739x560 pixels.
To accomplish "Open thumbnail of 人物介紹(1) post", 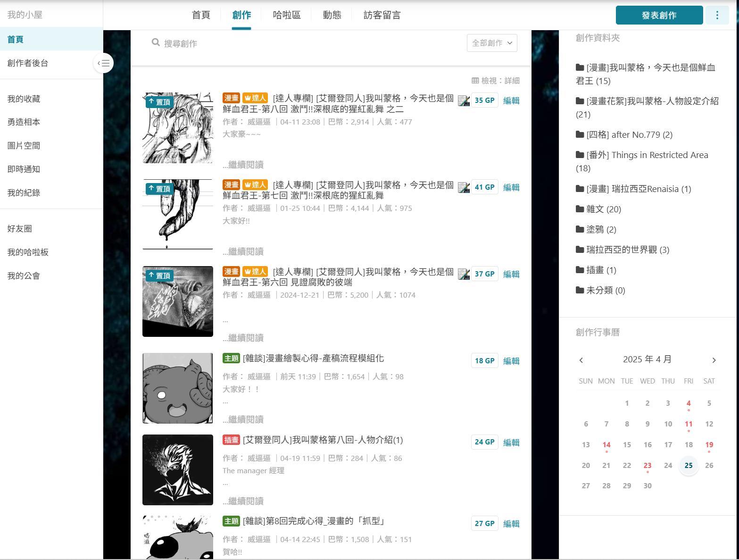I will coord(178,470).
